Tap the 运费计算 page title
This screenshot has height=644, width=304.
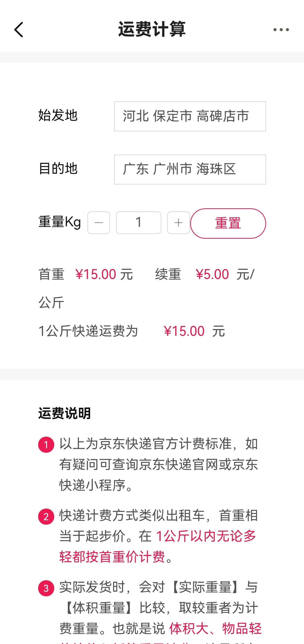pyautogui.click(x=152, y=29)
